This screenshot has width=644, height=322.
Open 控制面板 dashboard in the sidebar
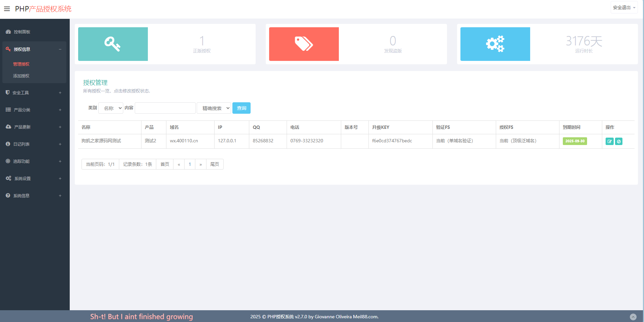click(x=22, y=32)
